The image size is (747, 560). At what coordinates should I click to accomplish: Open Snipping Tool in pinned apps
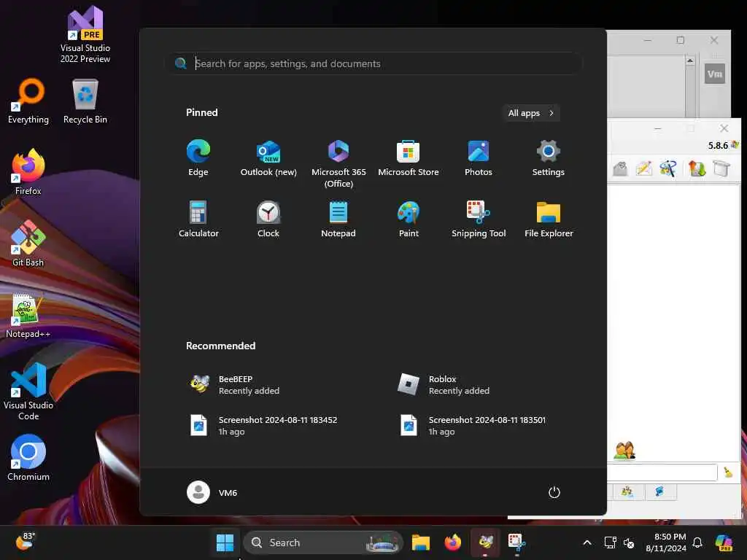(x=479, y=219)
